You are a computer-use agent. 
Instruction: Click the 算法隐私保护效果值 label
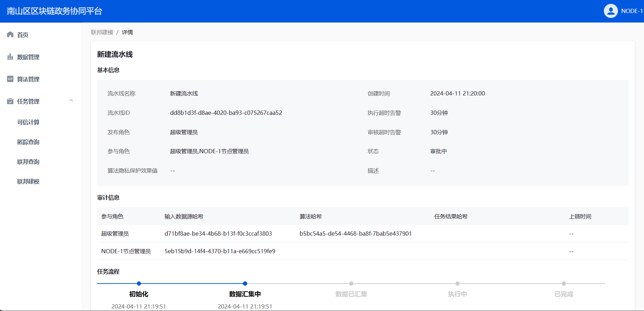(x=132, y=170)
